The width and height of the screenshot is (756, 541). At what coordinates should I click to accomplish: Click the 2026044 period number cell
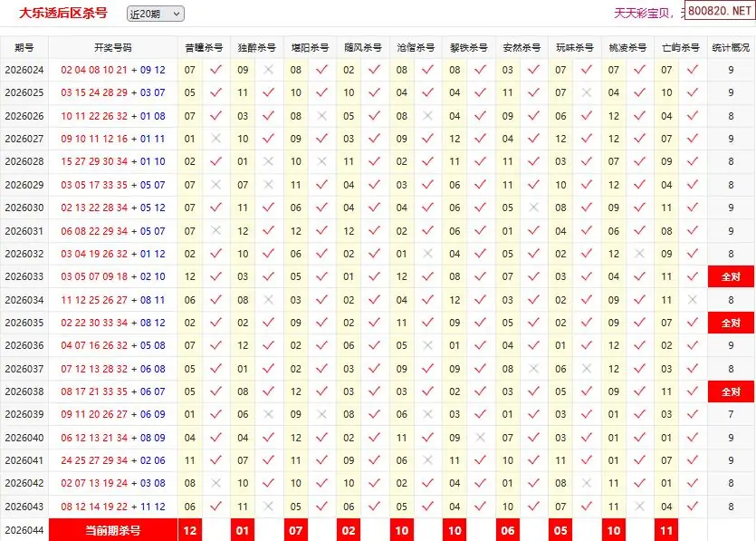click(24, 530)
